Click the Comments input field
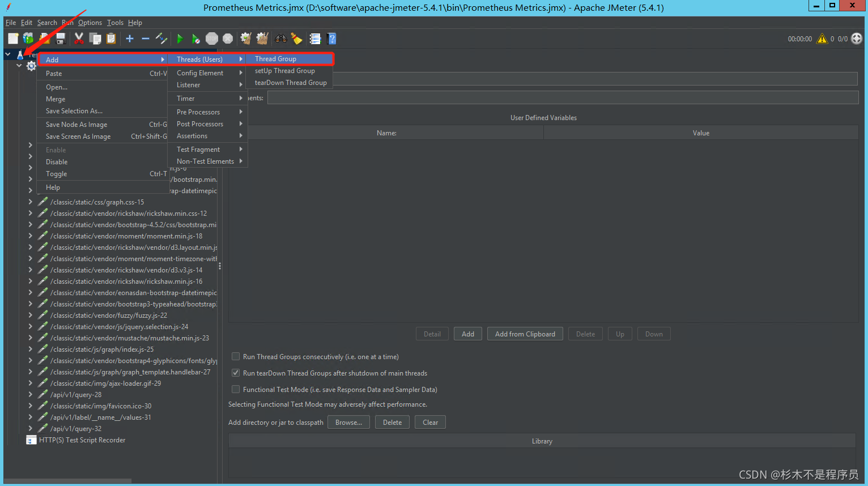This screenshot has height=486, width=868. 563,98
